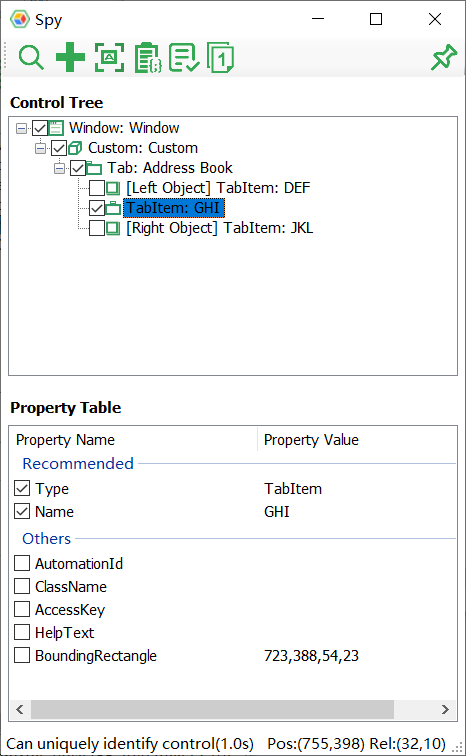Screen dimensions: 466x756
Task: Uncheck the Type property checkbox
Action: coord(22,488)
